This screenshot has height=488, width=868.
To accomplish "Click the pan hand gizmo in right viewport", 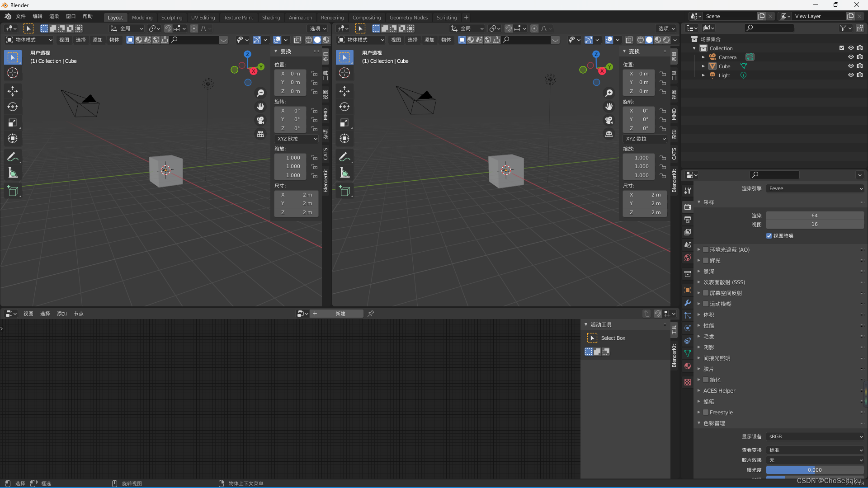I will pos(609,107).
